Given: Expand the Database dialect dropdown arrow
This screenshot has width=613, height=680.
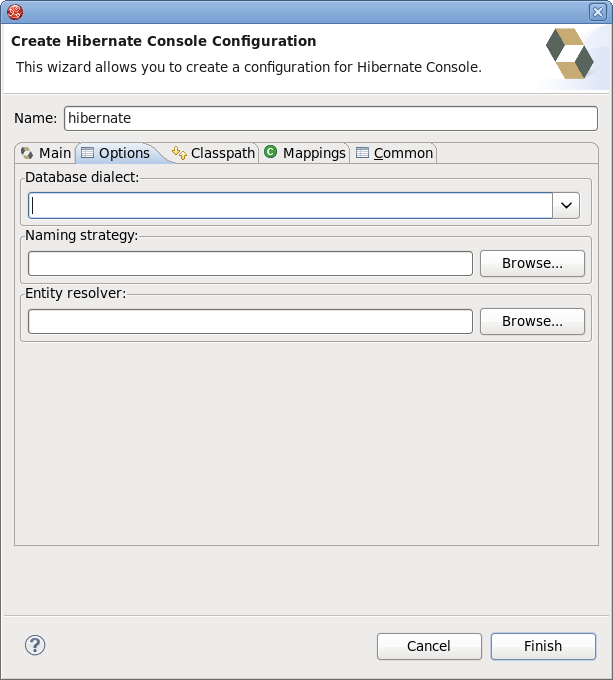Looking at the screenshot, I should [x=567, y=205].
